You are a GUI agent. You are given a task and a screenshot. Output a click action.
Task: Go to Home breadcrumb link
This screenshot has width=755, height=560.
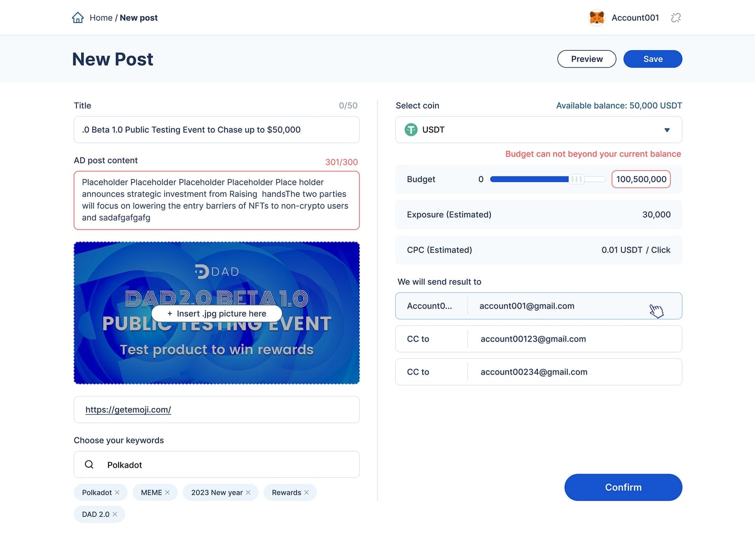[x=101, y=18]
